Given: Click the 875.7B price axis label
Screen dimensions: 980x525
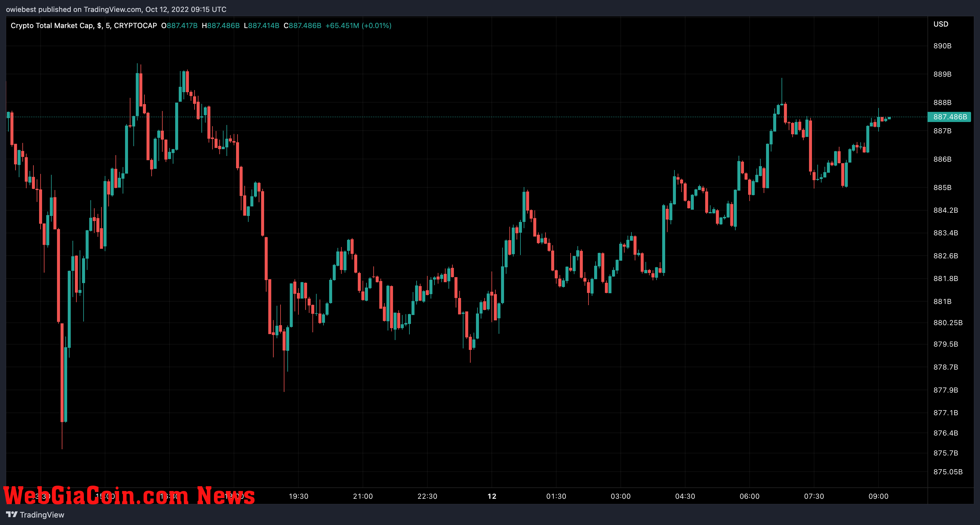Looking at the screenshot, I should (x=946, y=453).
